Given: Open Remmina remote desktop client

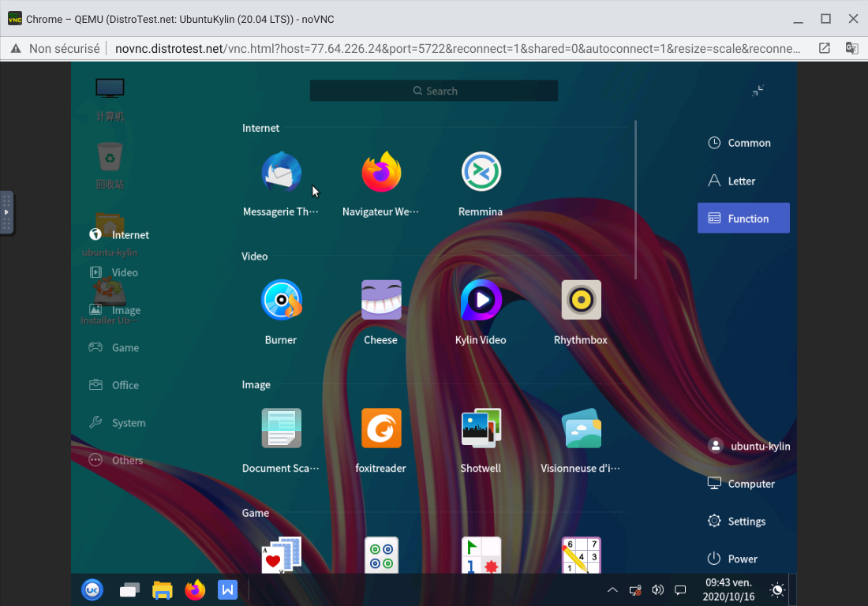Looking at the screenshot, I should 481,184.
